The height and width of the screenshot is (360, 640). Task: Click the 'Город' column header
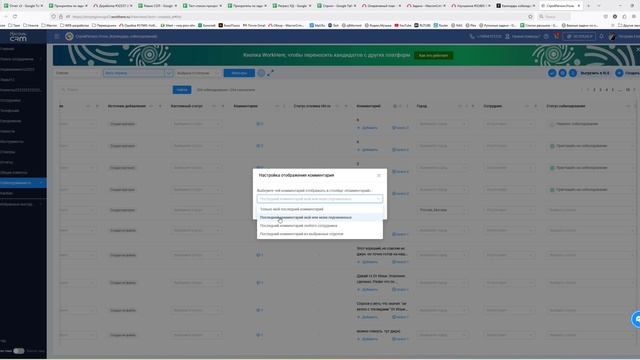[422, 106]
